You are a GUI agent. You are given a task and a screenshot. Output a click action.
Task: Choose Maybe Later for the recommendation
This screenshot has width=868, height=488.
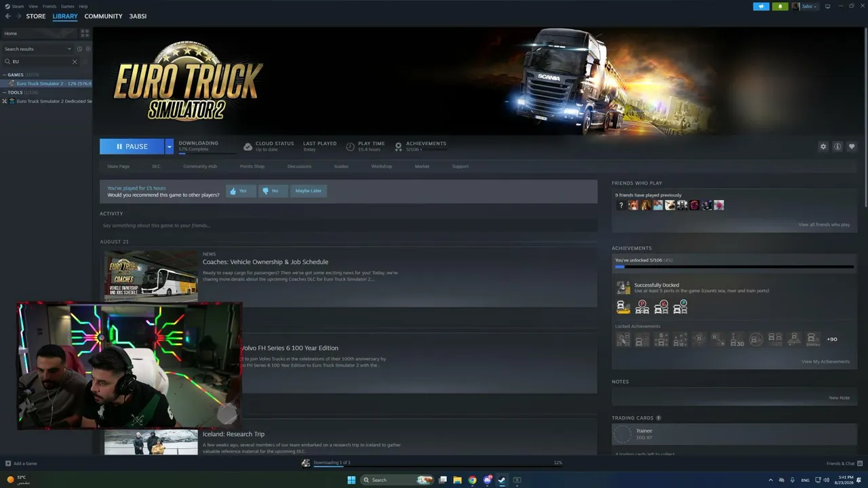pos(309,191)
